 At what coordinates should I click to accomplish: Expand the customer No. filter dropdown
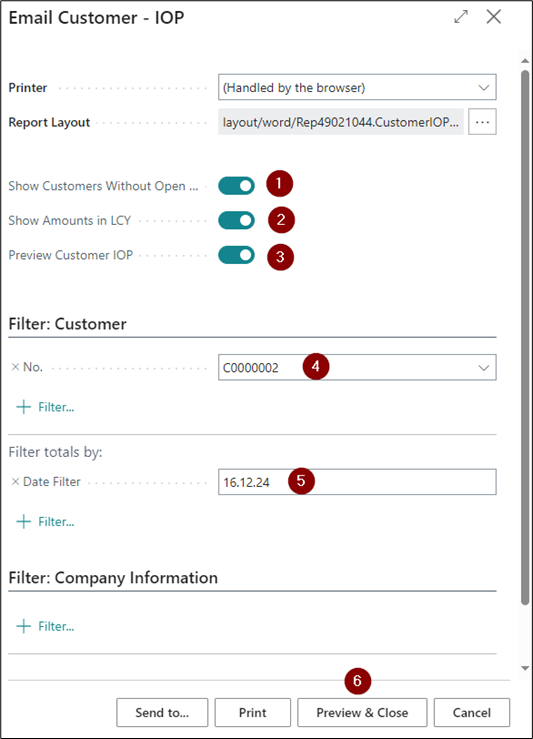click(484, 368)
